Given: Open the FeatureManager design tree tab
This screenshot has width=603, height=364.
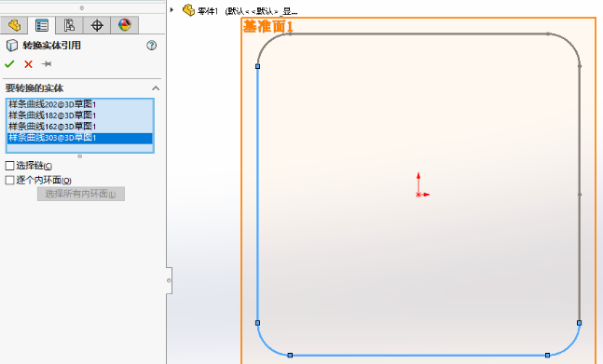Looking at the screenshot, I should click(14, 25).
